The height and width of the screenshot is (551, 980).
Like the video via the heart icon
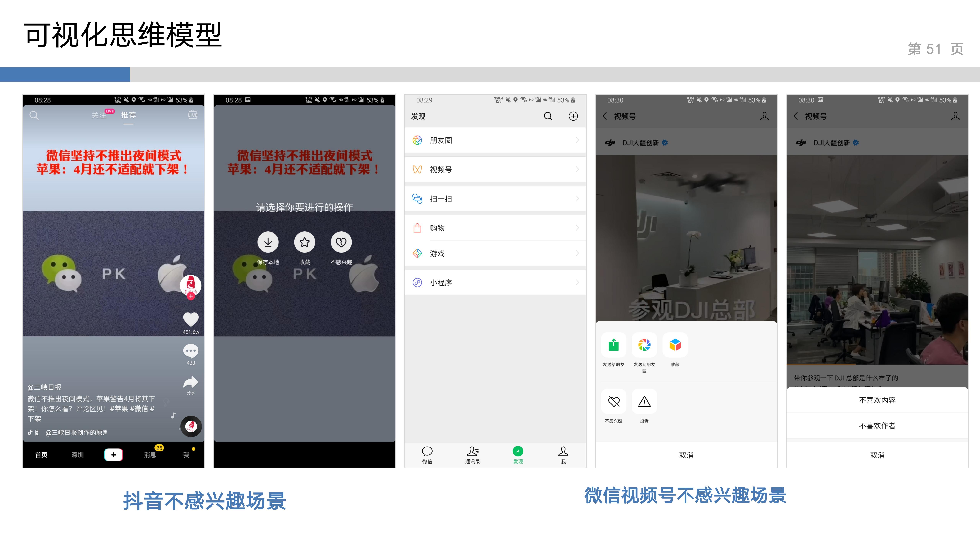point(191,319)
